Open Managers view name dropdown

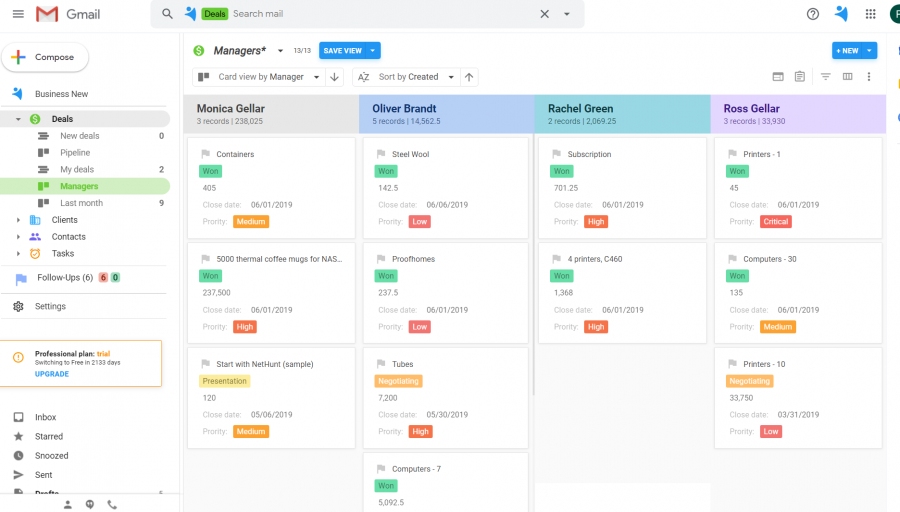[x=280, y=51]
